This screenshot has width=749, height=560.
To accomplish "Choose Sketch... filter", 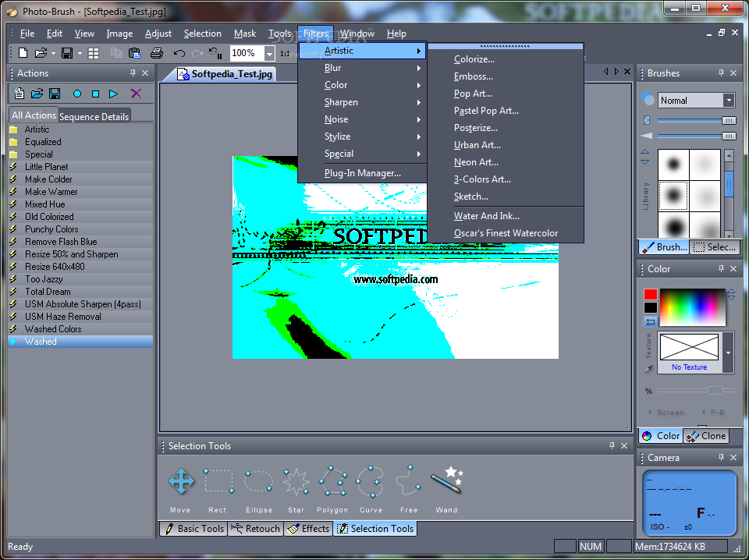I will point(506,197).
